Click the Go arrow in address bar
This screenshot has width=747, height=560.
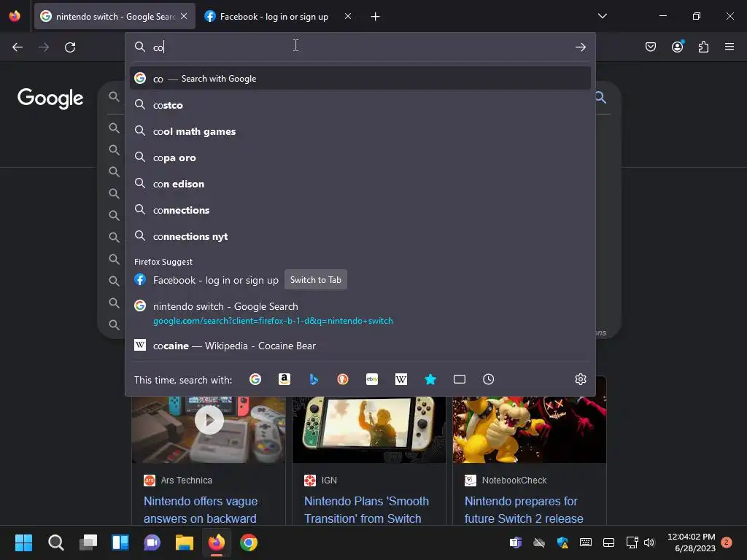point(580,47)
